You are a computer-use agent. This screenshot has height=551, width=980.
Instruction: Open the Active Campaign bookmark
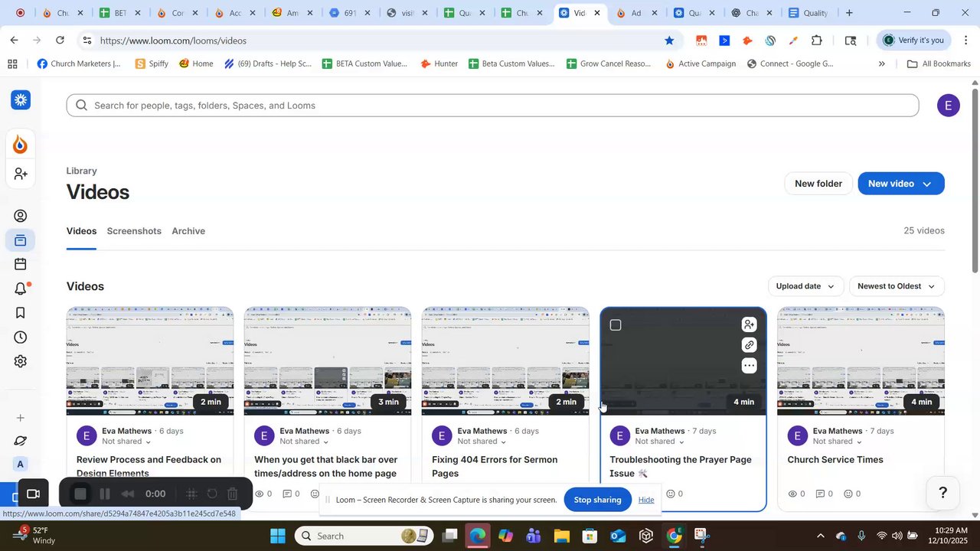click(x=700, y=64)
